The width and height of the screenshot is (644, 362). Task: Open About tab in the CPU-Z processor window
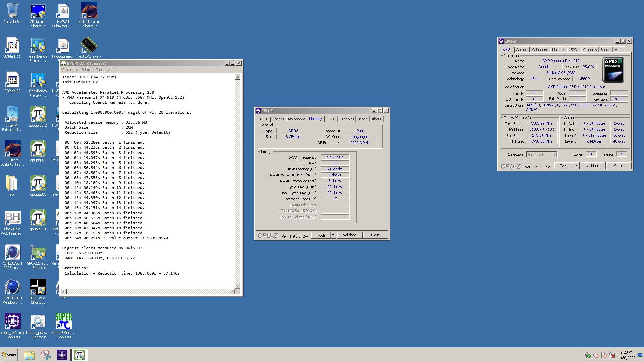[x=620, y=50]
